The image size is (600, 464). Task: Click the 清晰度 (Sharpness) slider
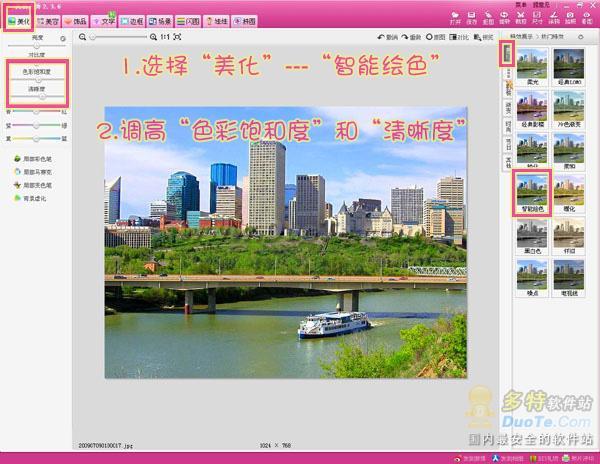click(x=38, y=97)
